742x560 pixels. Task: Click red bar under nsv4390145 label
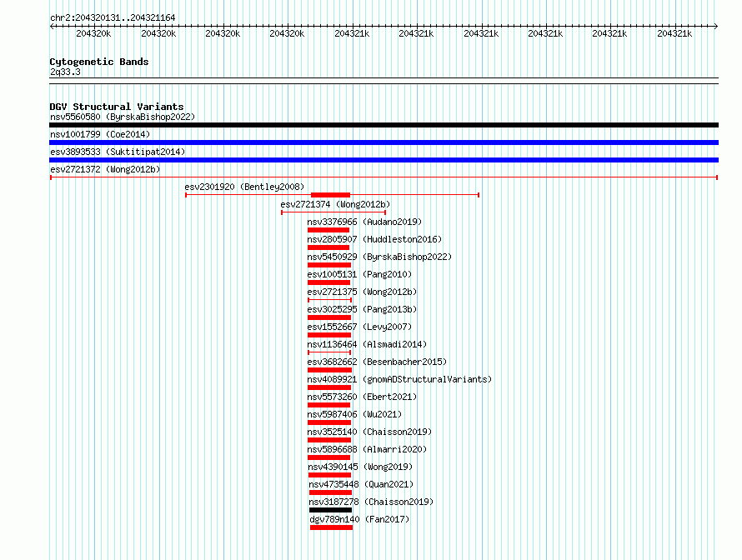(x=330, y=475)
